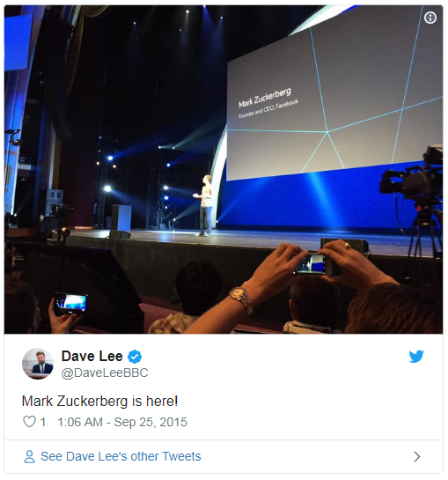Click the Twitter bird logo
Image resolution: width=448 pixels, height=480 pixels.
416,357
